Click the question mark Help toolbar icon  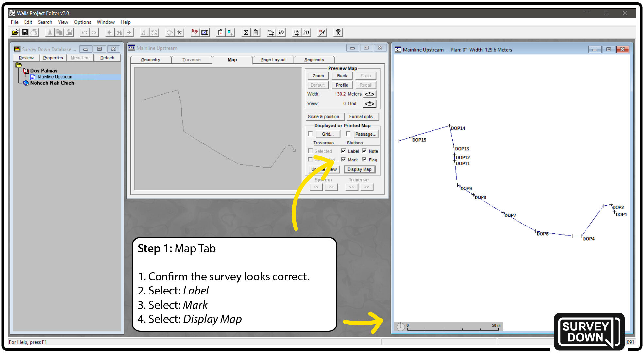coord(338,32)
